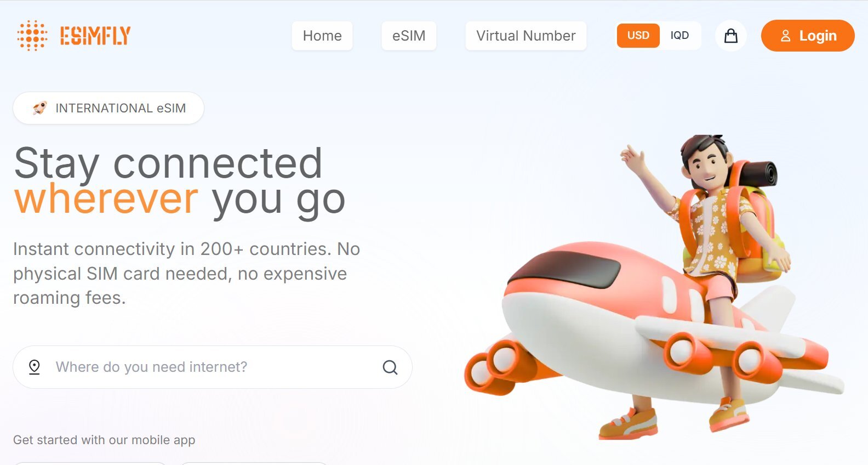The width and height of the screenshot is (868, 465).
Task: Go to the Home menu item
Action: click(x=322, y=36)
